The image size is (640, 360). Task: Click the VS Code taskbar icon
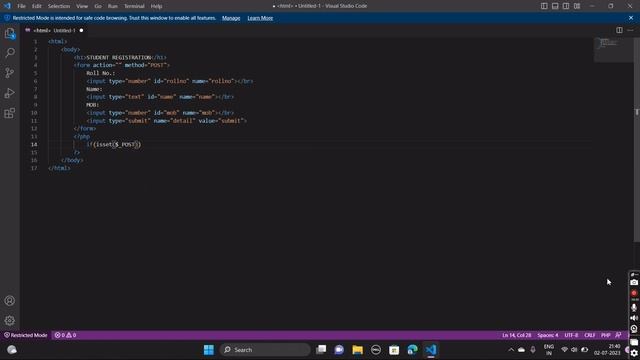[431, 350]
